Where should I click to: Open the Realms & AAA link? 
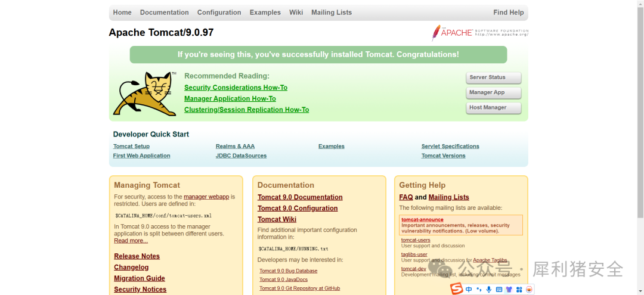235,146
